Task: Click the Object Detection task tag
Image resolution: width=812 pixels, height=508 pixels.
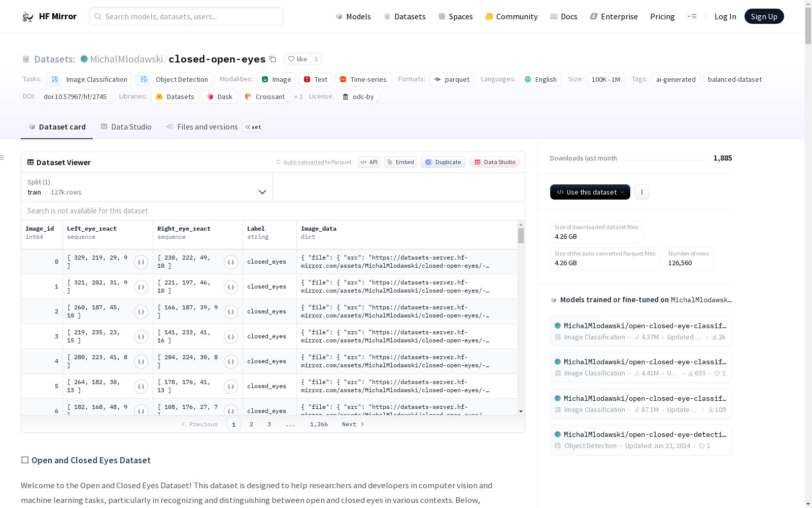Action: click(x=174, y=79)
